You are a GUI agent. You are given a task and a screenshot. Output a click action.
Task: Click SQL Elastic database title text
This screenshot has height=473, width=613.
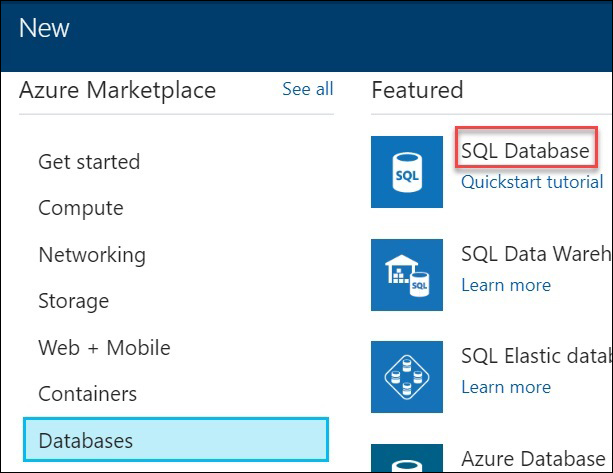pos(536,356)
